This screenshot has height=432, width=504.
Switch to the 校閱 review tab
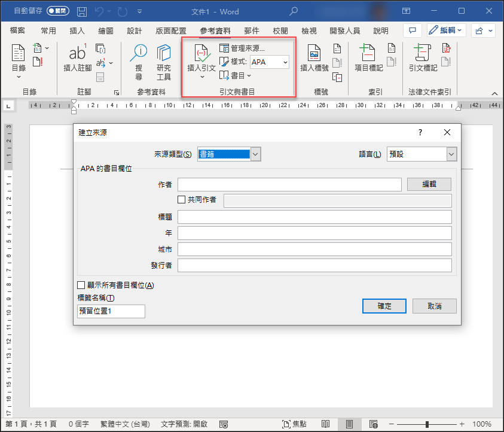tap(280, 31)
